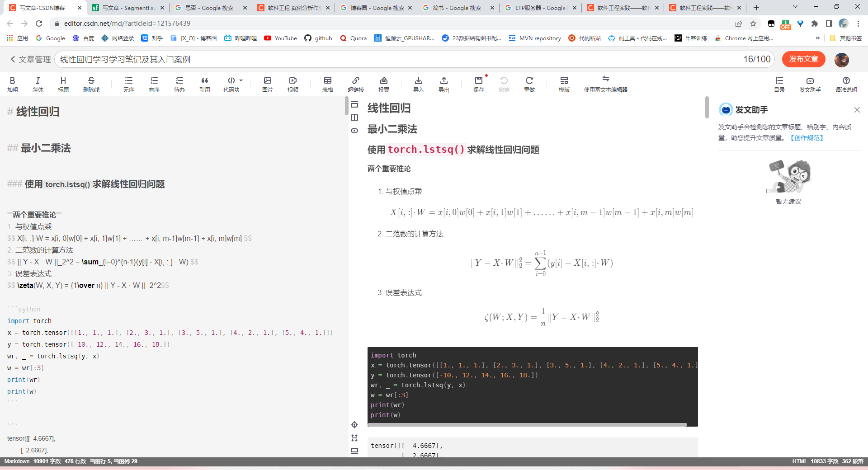
Task: Apply bold formatting with 加粗 button
Action: point(12,84)
